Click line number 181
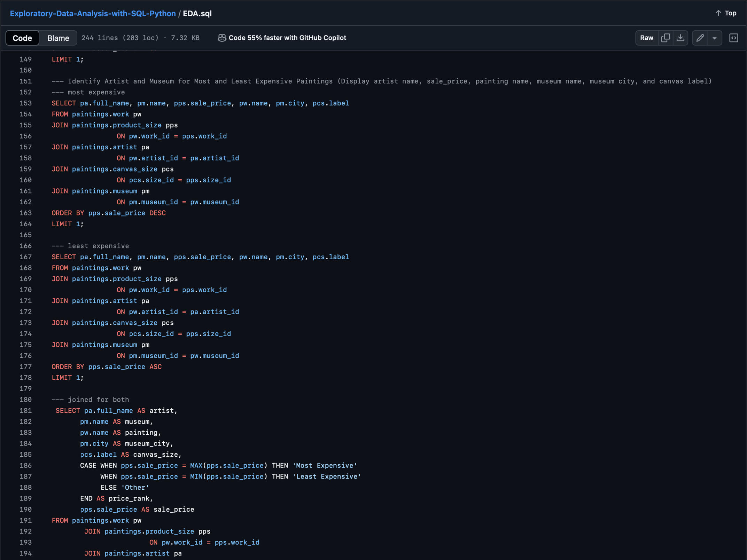This screenshot has height=560, width=747. tap(25, 411)
